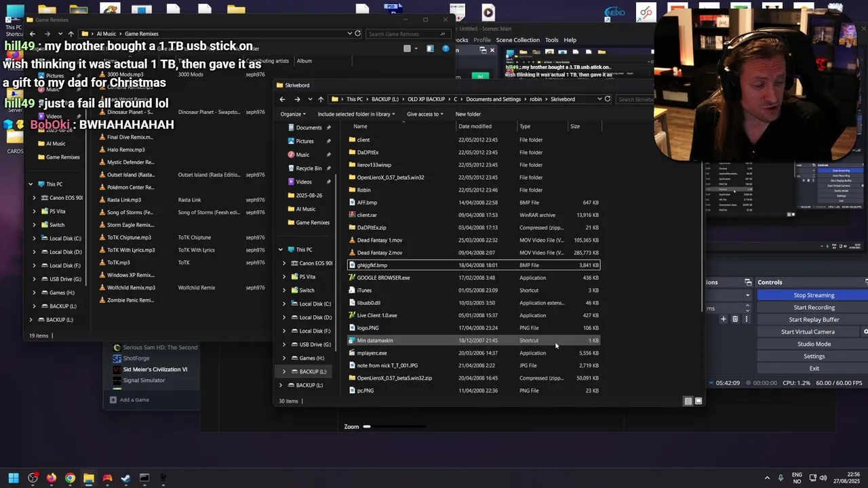Image resolution: width=868 pixels, height=488 pixels.
Task: Click the File Explorer taskbar icon
Action: [x=88, y=478]
